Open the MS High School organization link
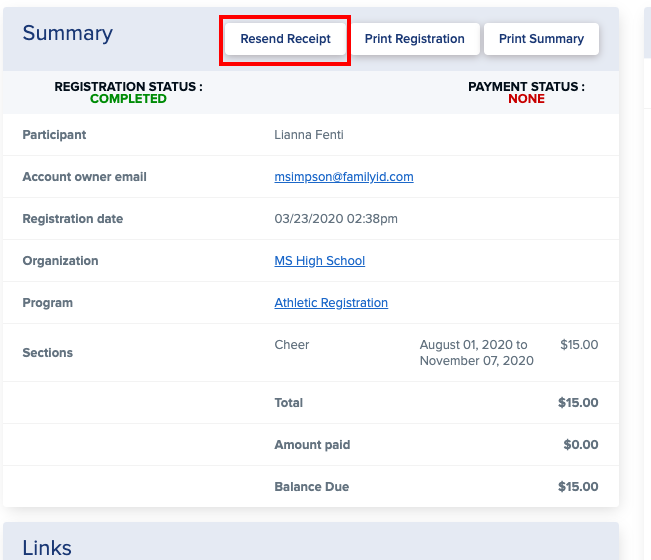This screenshot has width=651, height=560. (320, 261)
